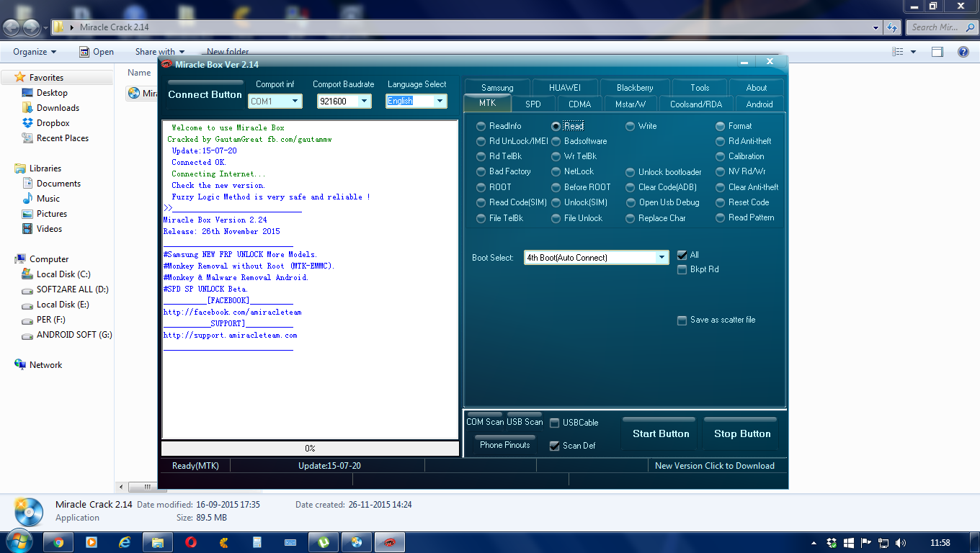Open Share with dropdown menu
Image resolution: width=980 pixels, height=553 pixels.
pos(159,52)
